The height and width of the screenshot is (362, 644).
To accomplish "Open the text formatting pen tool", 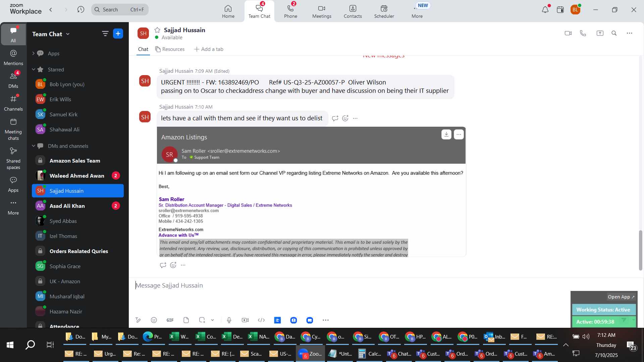I will click(x=138, y=320).
